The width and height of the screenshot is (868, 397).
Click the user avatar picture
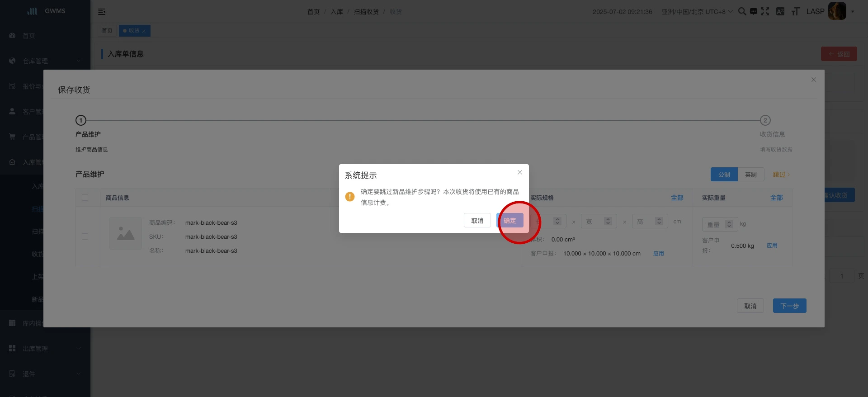pos(837,11)
